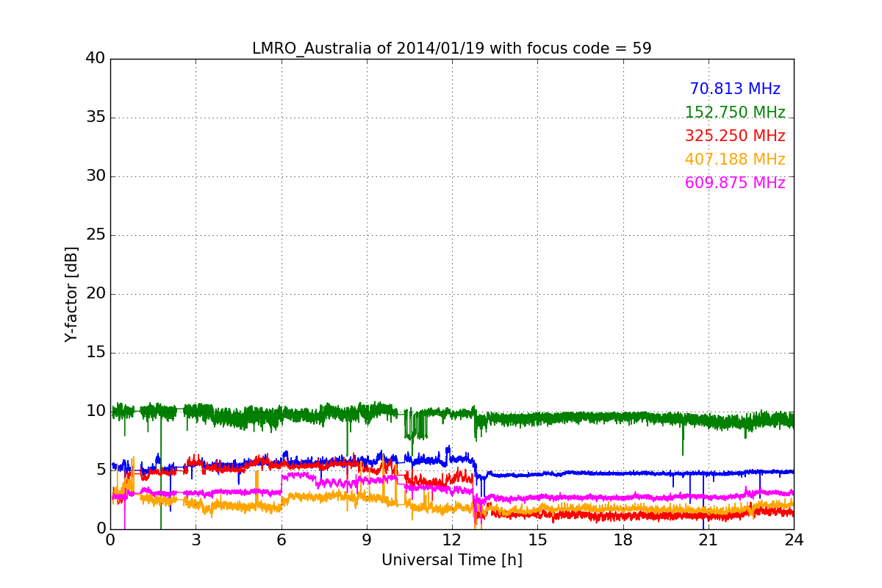Viewport: 882px width, 588px height.
Task: Click the Universal Time [h] axis label
Action: point(452,560)
